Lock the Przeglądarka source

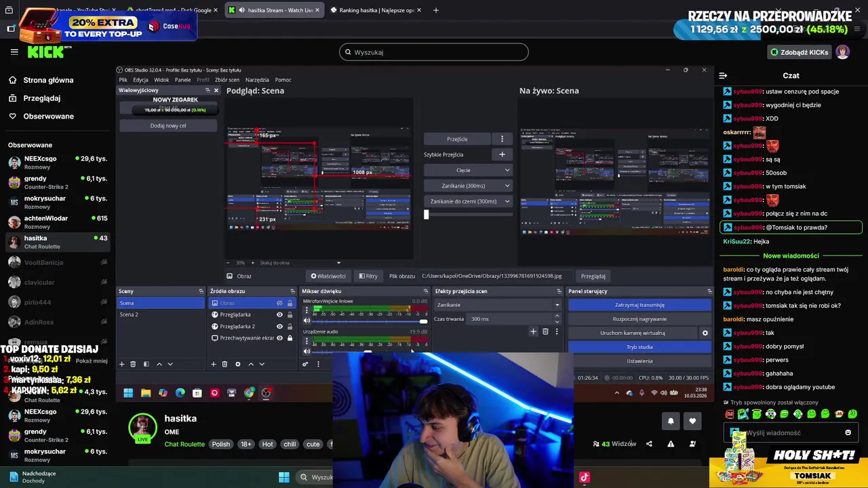tap(290, 314)
